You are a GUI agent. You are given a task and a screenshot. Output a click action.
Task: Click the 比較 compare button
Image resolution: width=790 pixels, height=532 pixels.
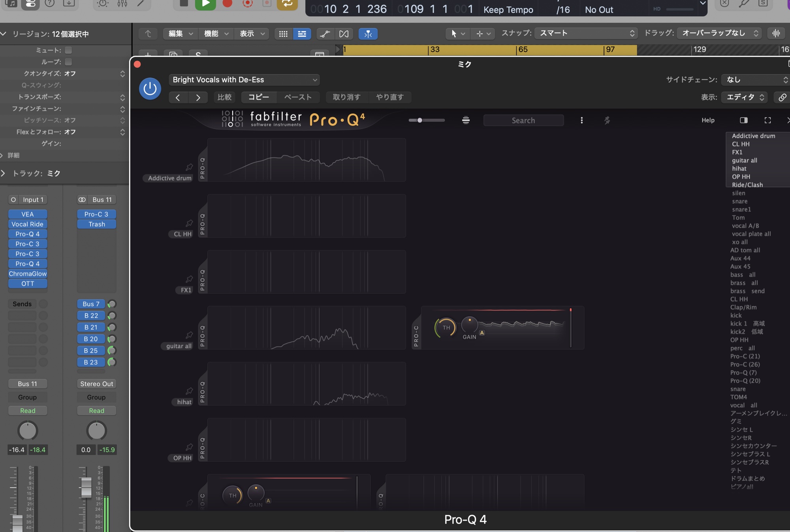point(225,97)
